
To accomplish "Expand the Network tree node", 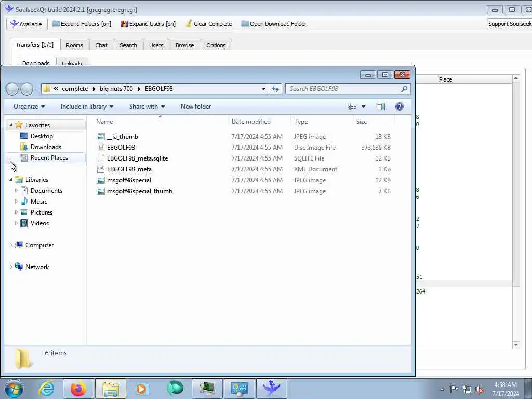I will click(x=11, y=267).
